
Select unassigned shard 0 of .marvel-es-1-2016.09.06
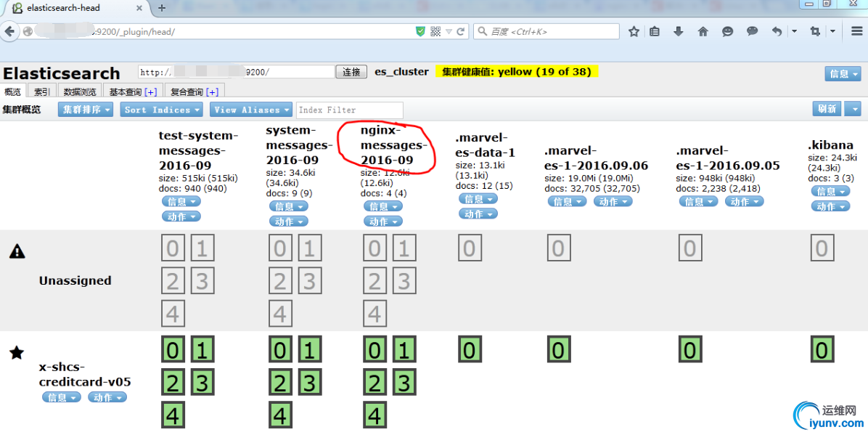coord(559,248)
